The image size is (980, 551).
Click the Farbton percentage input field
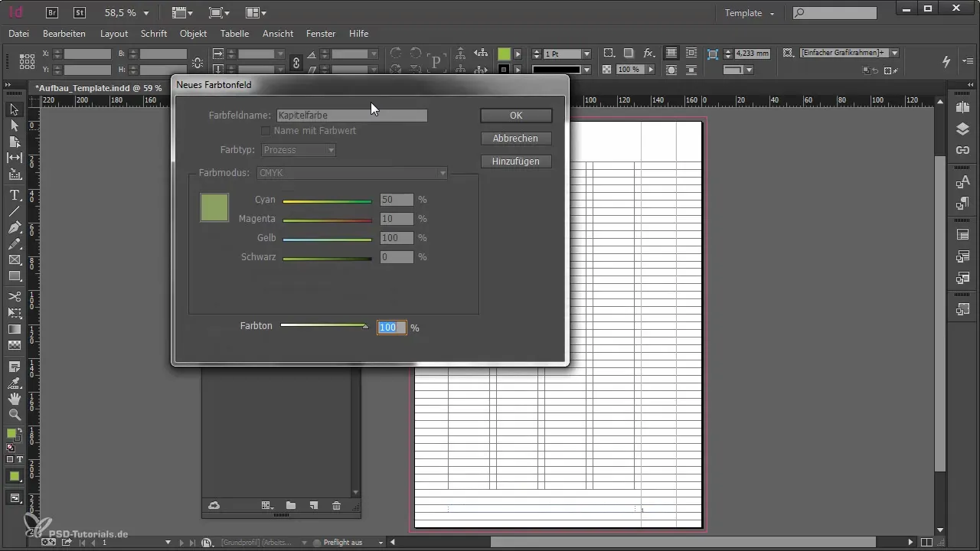tap(391, 328)
